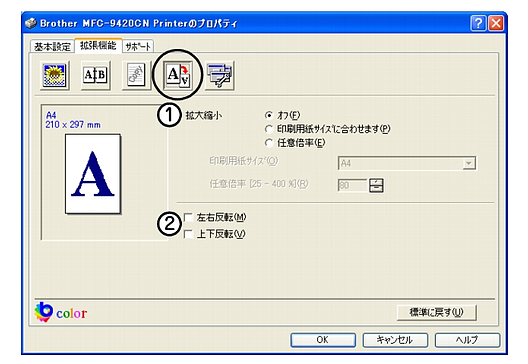Open the print quality sunflower icon settings
The height and width of the screenshot is (364, 528).
point(55,75)
